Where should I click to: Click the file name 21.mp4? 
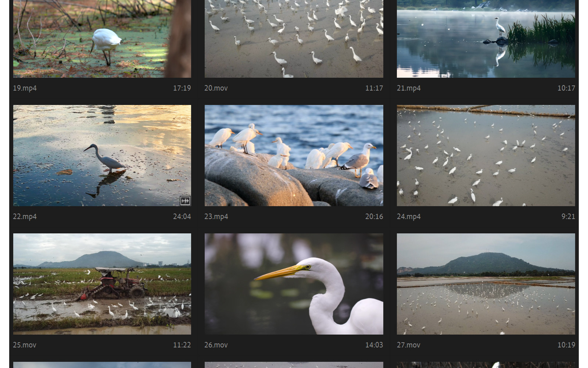[409, 88]
